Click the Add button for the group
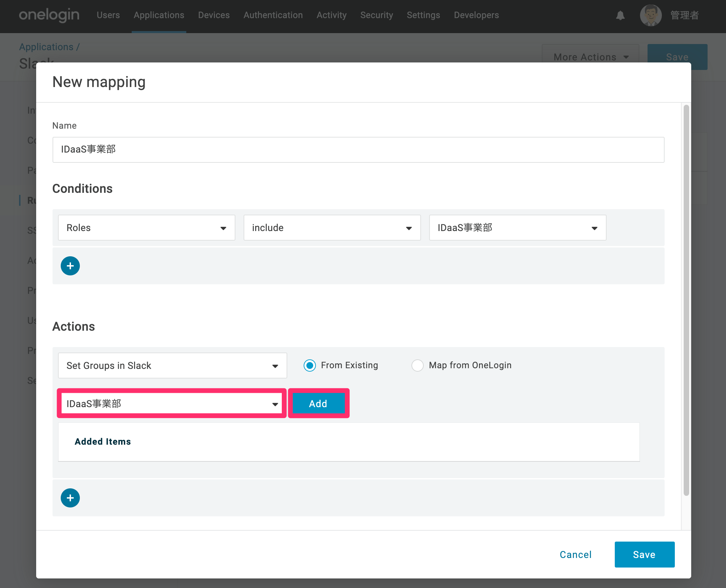 (x=318, y=404)
